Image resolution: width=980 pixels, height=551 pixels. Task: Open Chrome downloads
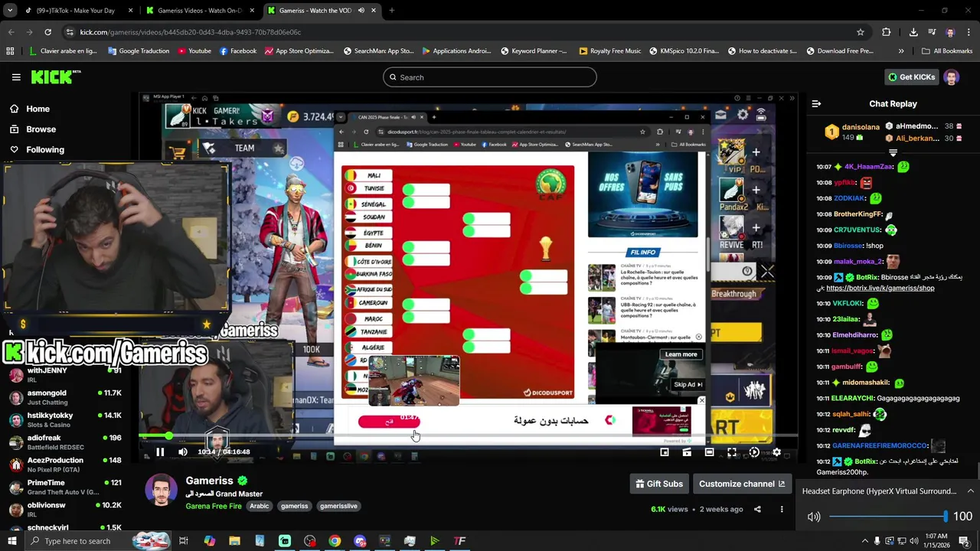click(913, 32)
